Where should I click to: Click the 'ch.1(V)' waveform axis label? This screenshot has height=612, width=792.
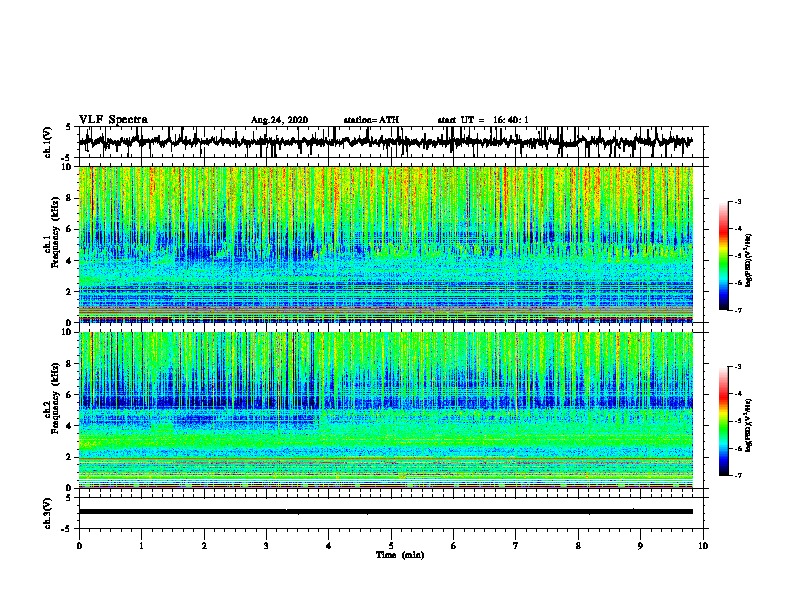coord(48,142)
